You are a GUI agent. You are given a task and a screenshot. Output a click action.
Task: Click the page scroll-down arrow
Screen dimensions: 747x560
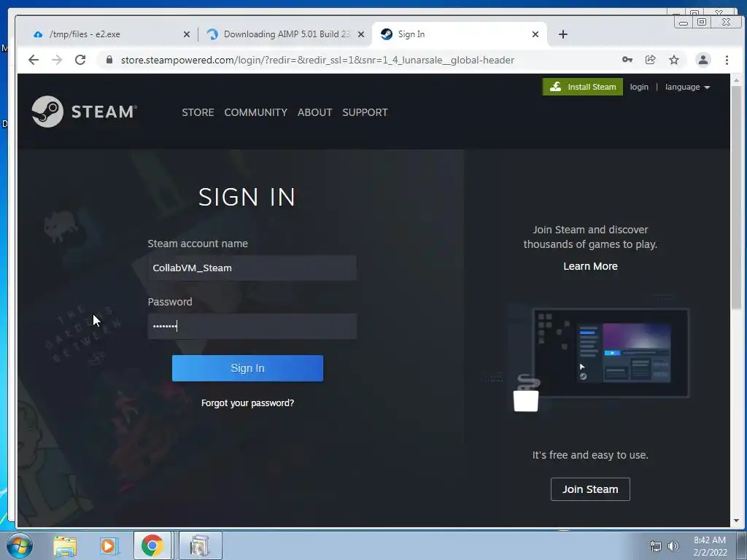click(x=737, y=521)
